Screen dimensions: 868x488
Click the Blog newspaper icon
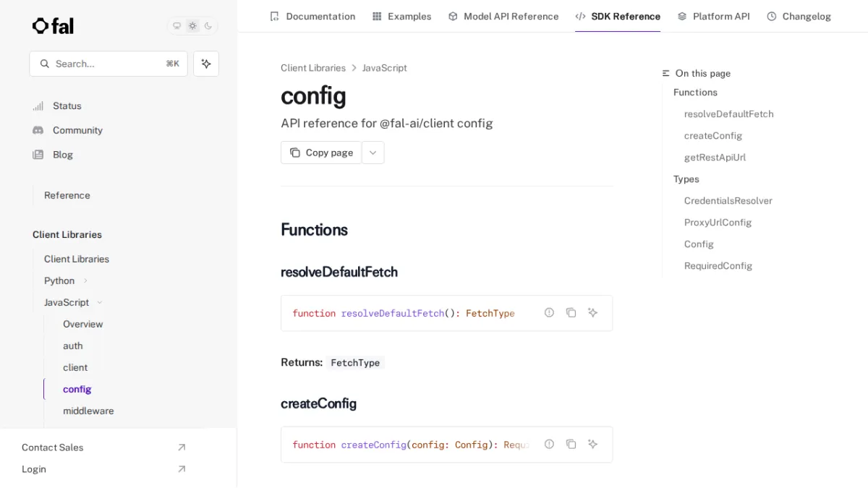(x=38, y=155)
